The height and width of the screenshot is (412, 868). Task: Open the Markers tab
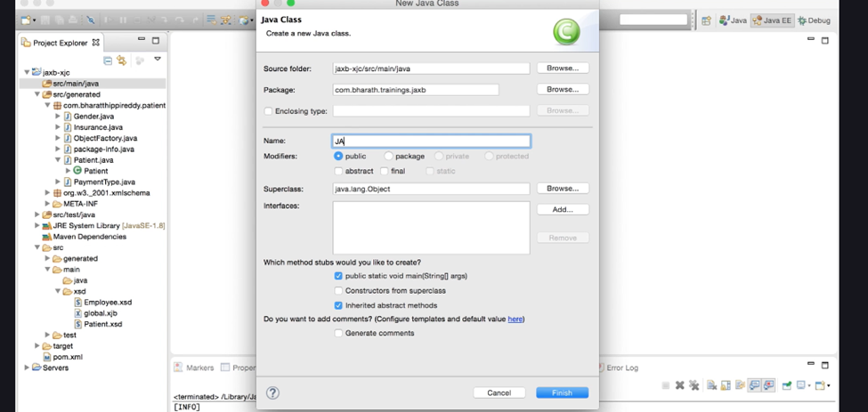click(194, 368)
